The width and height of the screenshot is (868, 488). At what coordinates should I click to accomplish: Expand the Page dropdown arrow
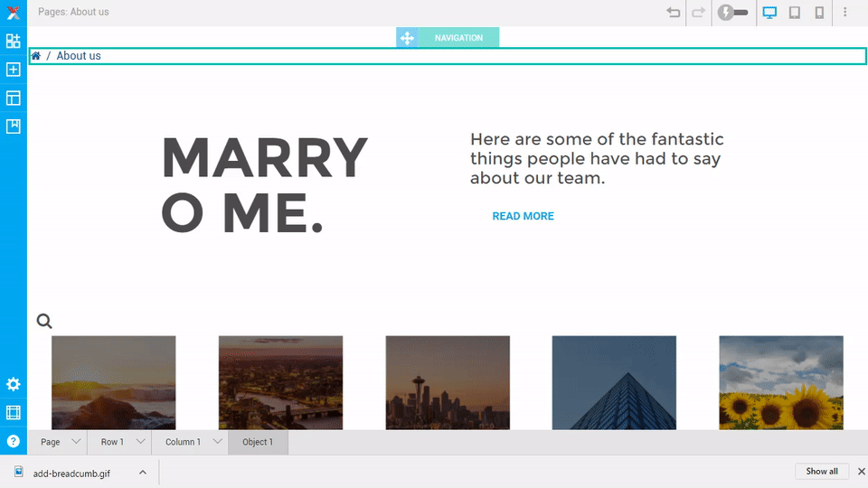(x=76, y=442)
